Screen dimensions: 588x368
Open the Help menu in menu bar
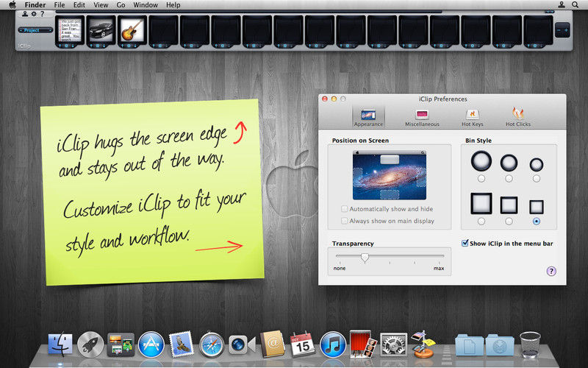[173, 5]
